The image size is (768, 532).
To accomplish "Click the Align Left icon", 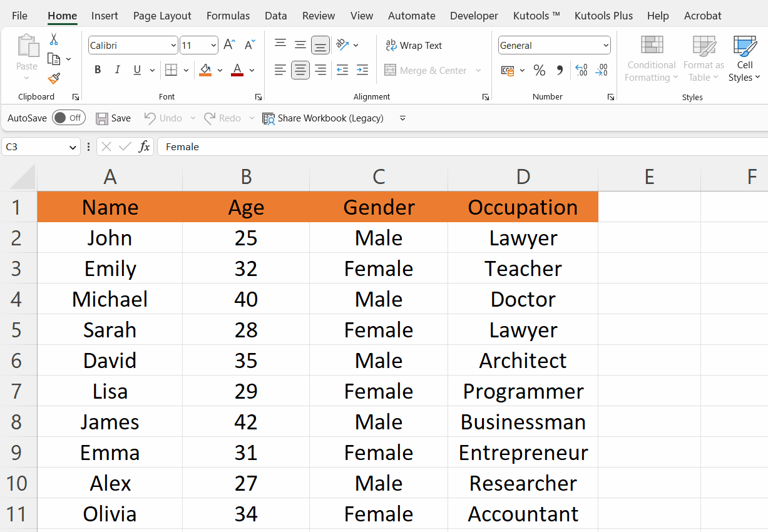I will point(280,70).
